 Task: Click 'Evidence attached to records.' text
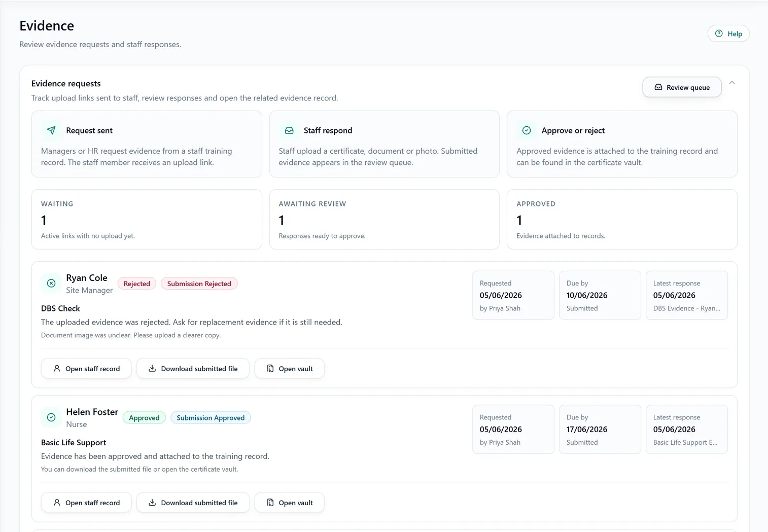coord(561,236)
